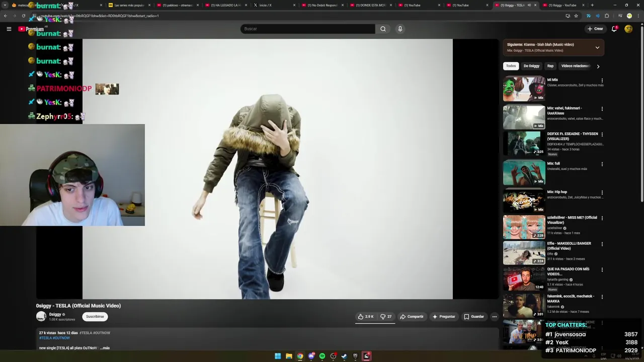Open the 0siggy channel name link
Screen dimensions: 644x362
[55, 314]
